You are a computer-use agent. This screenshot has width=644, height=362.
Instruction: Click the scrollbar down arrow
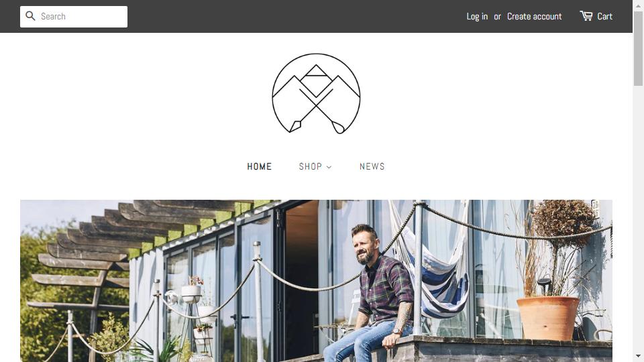tap(638, 356)
